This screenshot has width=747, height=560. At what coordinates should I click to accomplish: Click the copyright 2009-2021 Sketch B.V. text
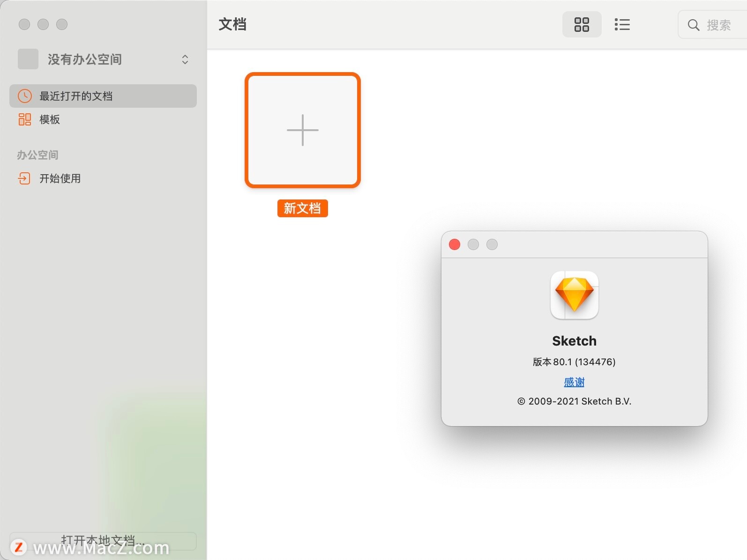click(575, 401)
